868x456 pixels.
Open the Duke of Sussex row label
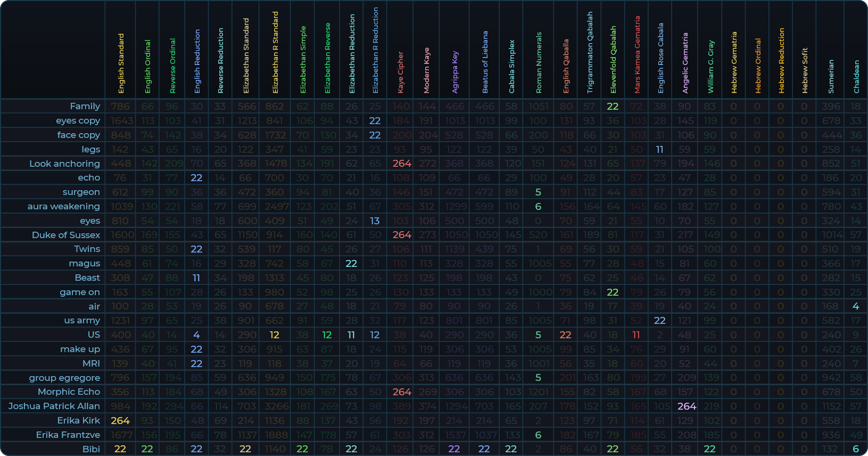(x=66, y=235)
